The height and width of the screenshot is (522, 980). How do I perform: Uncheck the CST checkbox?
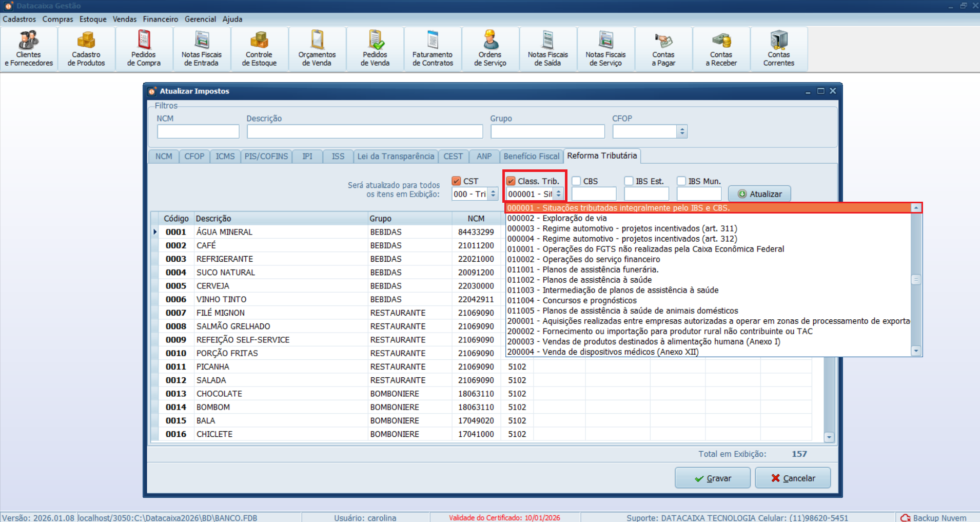456,181
